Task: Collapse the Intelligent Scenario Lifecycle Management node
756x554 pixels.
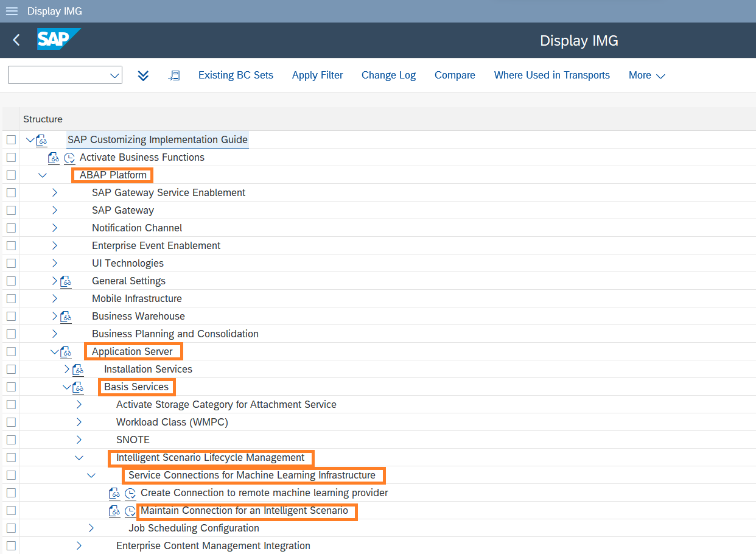Action: tap(79, 458)
